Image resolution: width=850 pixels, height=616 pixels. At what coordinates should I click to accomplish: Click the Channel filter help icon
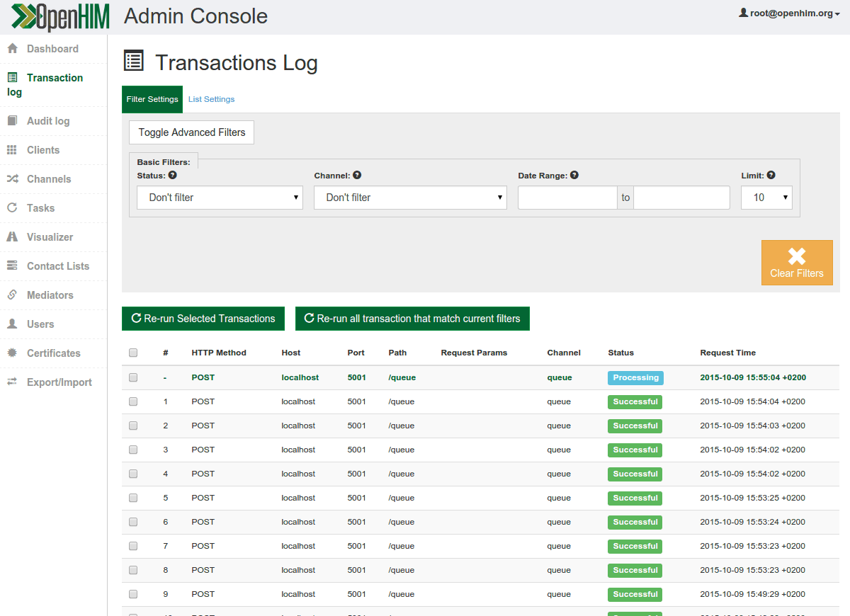point(357,175)
